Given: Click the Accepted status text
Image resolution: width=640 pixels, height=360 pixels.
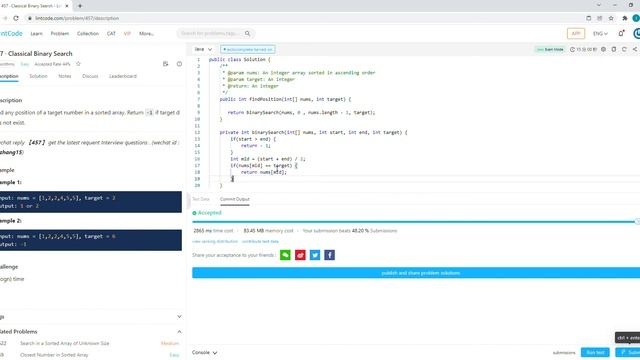Looking at the screenshot, I should (209, 213).
